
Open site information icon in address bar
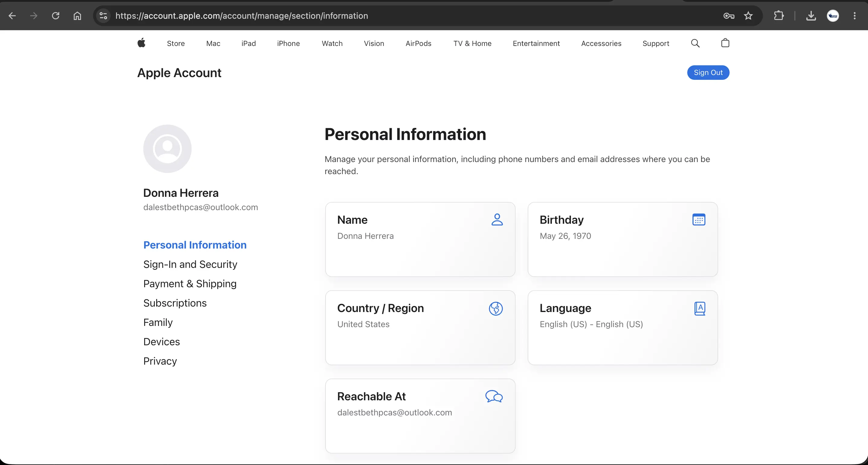[103, 16]
